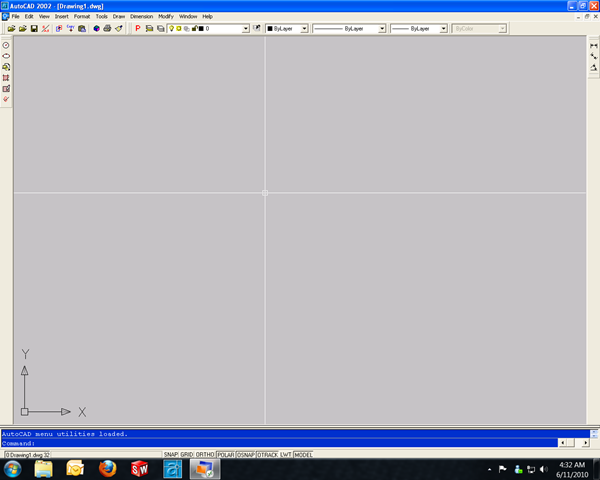
Task: Click the middle icon in the right-side toolbar
Action: (593, 56)
